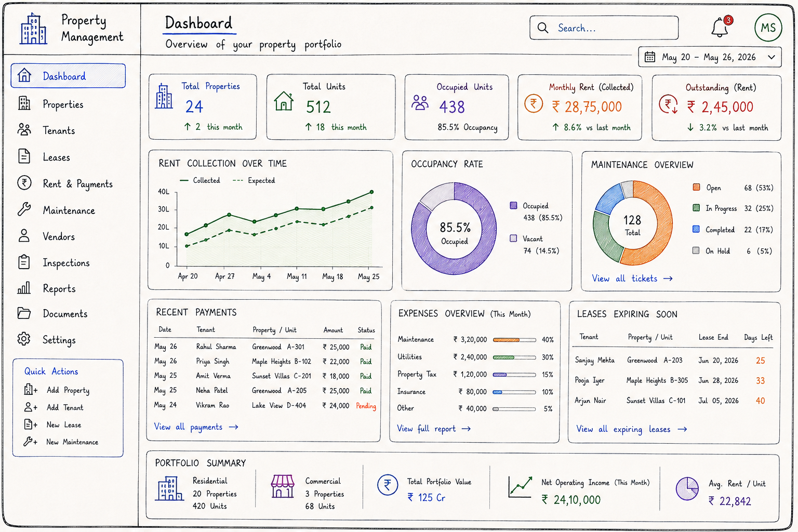Open the May 20 – May 26 date dropdown
The height and width of the screenshot is (532, 798).
coord(710,57)
